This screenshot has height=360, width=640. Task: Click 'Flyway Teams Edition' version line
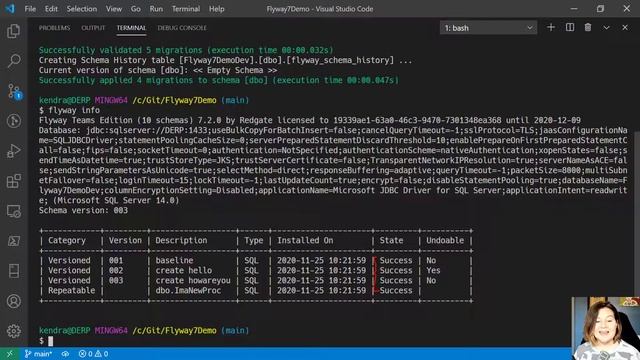[310, 120]
